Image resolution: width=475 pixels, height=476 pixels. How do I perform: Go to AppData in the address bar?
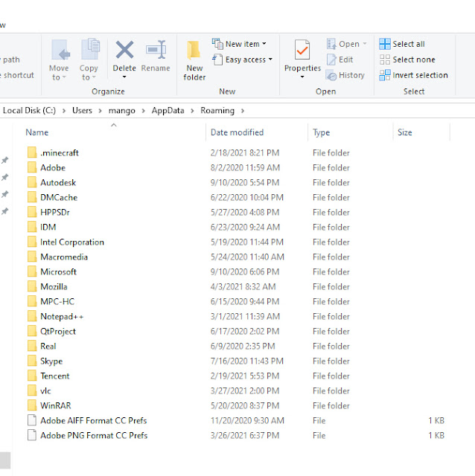[168, 111]
